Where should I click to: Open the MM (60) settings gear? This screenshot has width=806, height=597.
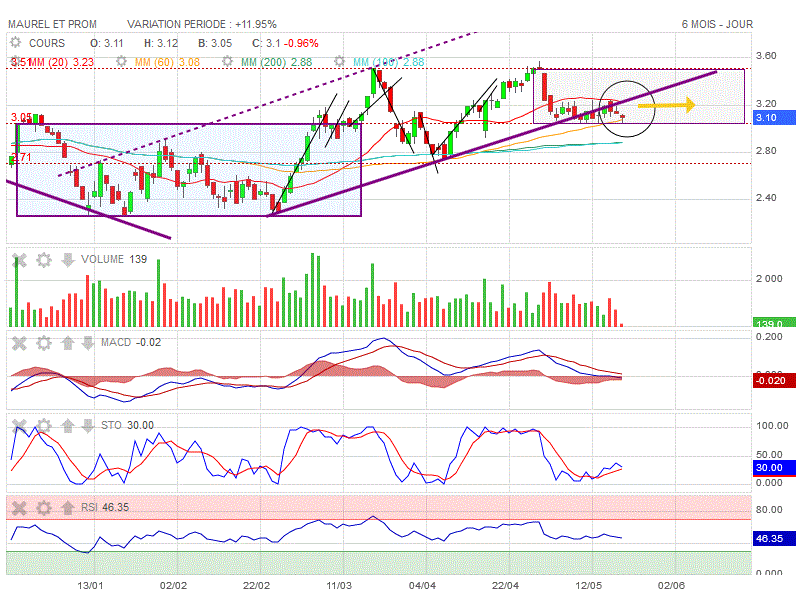pos(121,61)
